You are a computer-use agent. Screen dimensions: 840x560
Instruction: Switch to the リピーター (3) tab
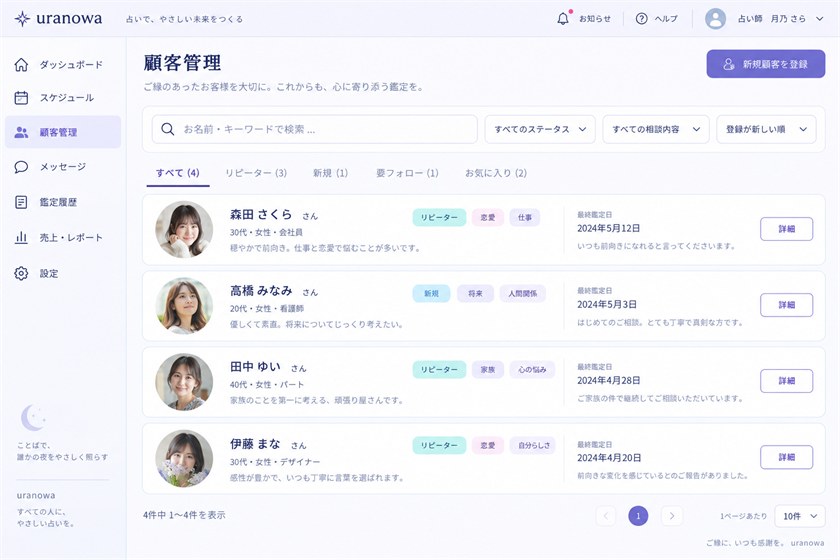click(x=256, y=173)
